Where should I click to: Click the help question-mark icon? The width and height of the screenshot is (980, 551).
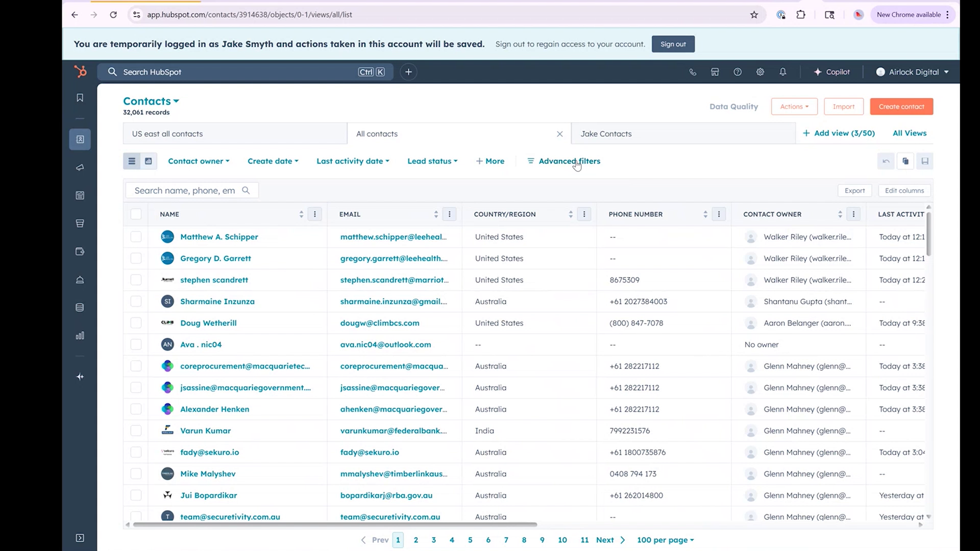tap(738, 72)
